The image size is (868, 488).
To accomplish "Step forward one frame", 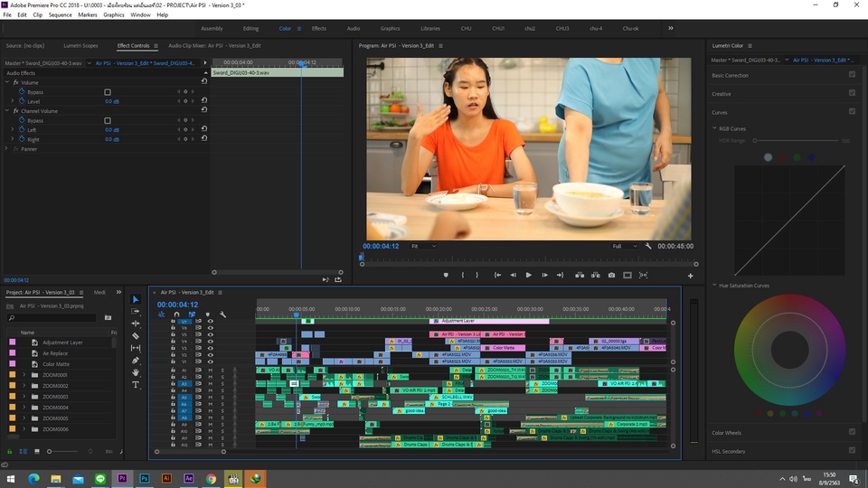I will (544, 275).
